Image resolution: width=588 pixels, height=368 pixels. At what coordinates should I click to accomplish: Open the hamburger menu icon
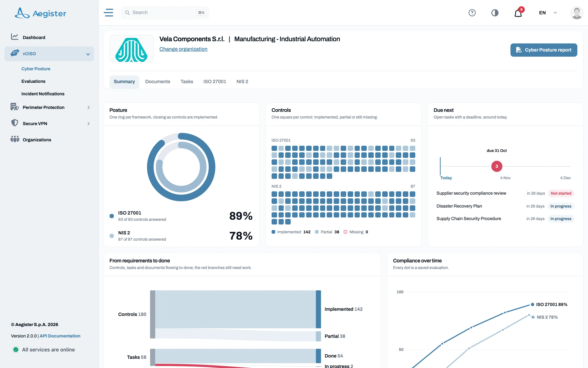pos(108,13)
